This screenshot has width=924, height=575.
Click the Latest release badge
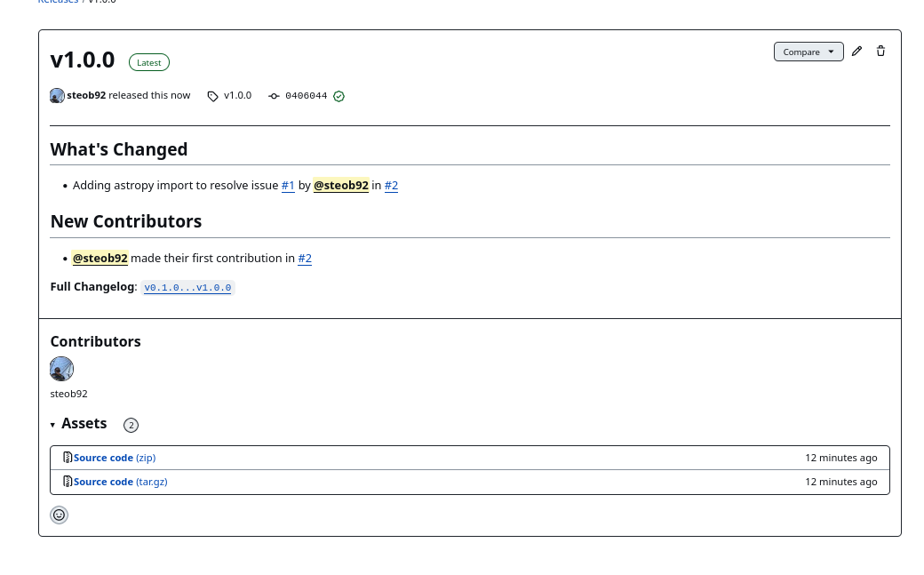click(148, 62)
